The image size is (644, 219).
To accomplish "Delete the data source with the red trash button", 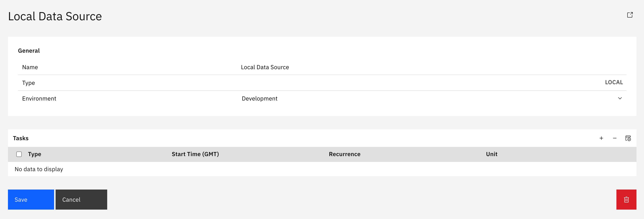I will pyautogui.click(x=626, y=200).
